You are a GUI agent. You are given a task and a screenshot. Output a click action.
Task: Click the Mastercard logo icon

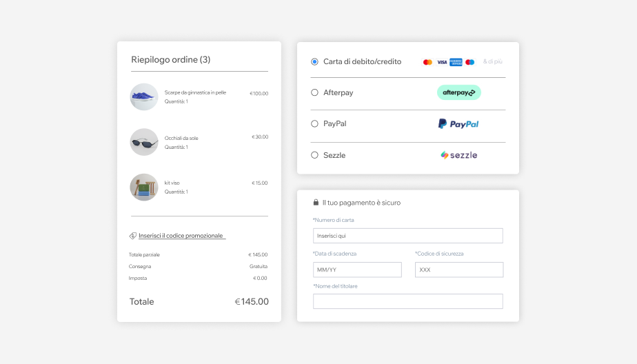(427, 62)
